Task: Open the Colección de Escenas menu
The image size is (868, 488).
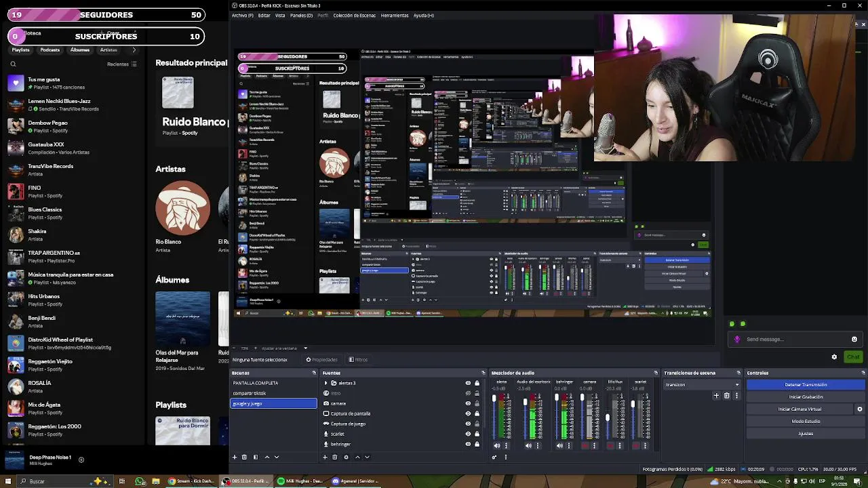Action: tap(355, 15)
